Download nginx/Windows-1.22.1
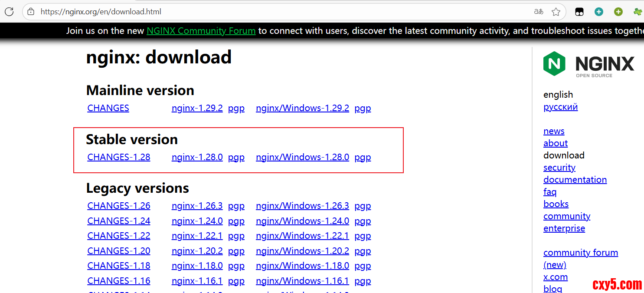 (303, 236)
